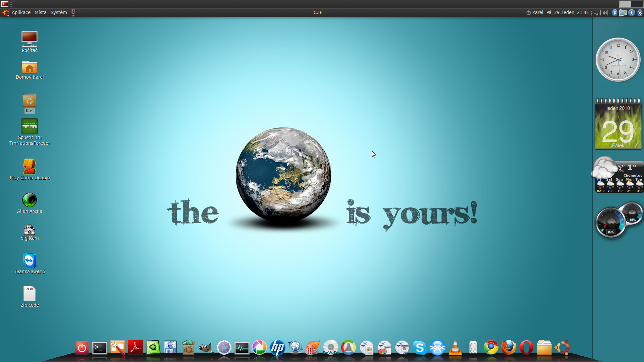This screenshot has width=644, height=362.
Task: Open the volume control icon in panel
Action: point(605,13)
